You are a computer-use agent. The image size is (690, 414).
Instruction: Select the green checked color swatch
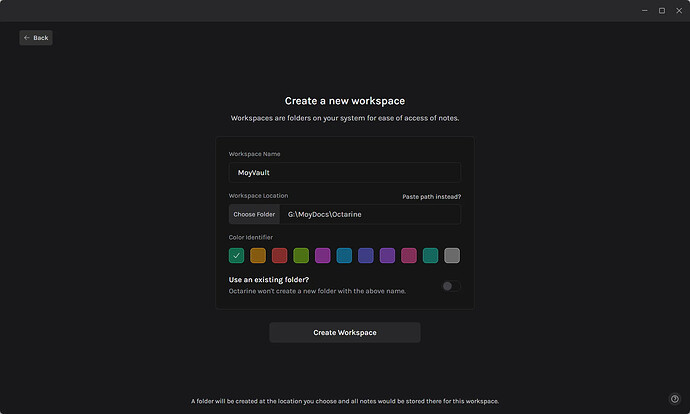tap(236, 256)
